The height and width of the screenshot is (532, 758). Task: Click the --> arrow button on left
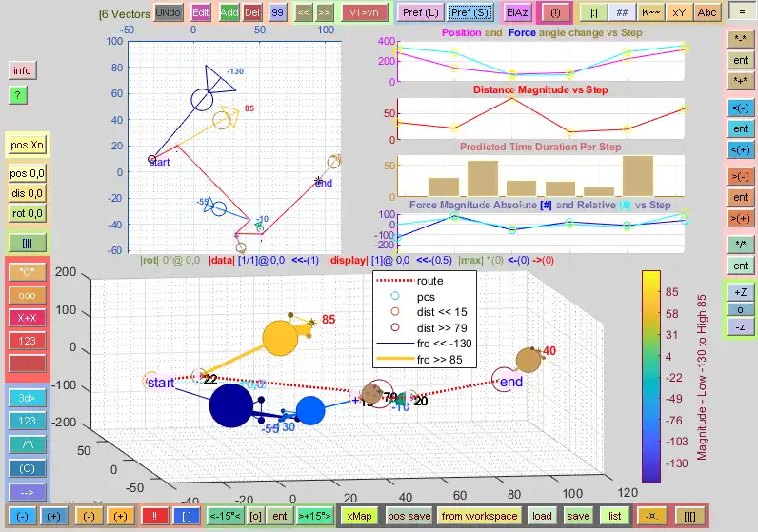27,492
